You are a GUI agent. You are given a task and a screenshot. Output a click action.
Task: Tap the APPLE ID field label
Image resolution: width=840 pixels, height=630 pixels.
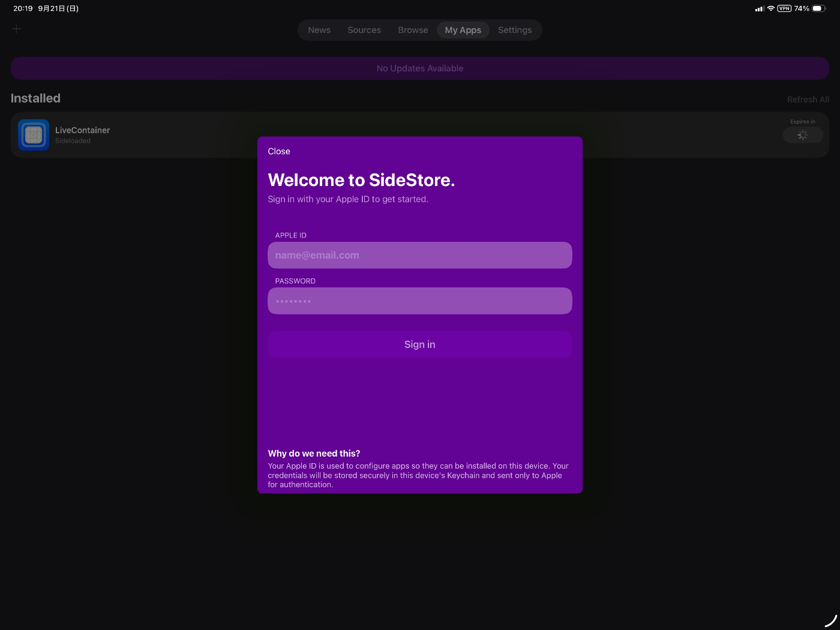291,235
